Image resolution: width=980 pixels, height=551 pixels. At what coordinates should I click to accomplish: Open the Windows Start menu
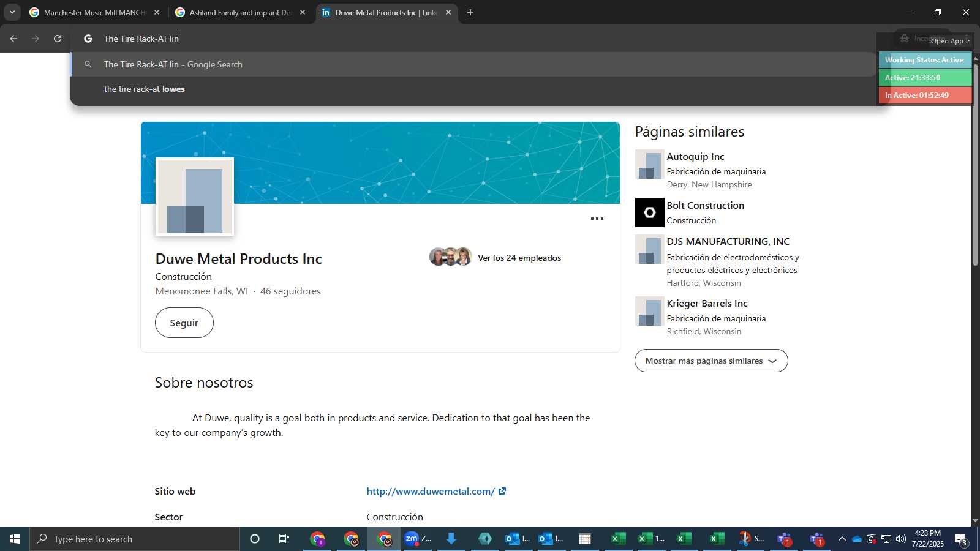(15, 539)
